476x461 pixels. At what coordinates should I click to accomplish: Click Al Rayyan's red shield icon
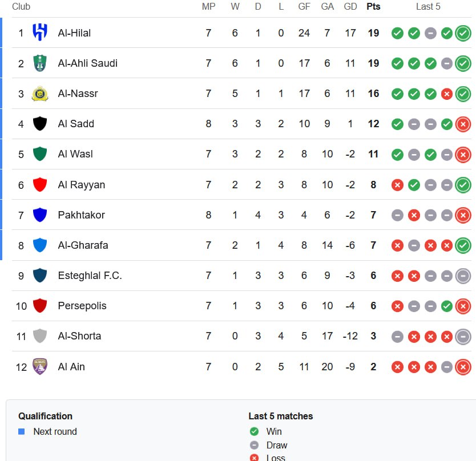(39, 184)
